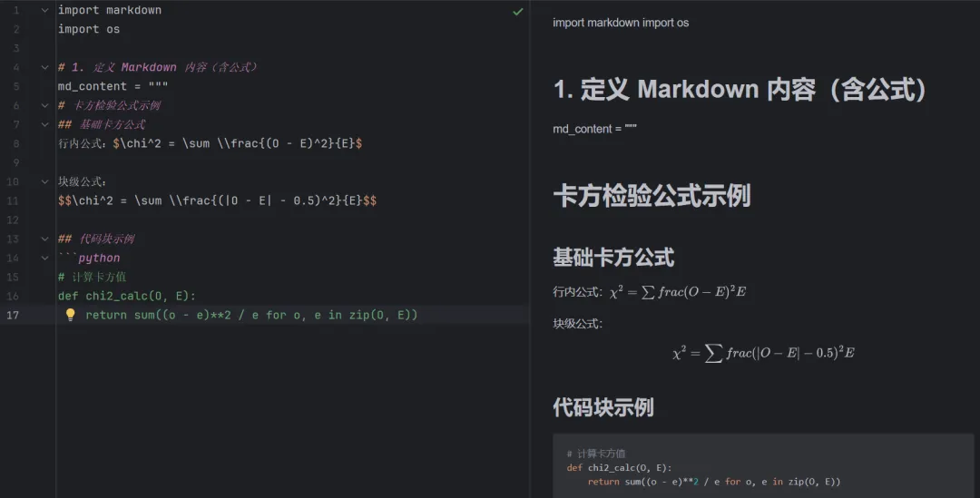The width and height of the screenshot is (980, 498).
Task: Click the block formula source on line 11
Action: (217, 200)
